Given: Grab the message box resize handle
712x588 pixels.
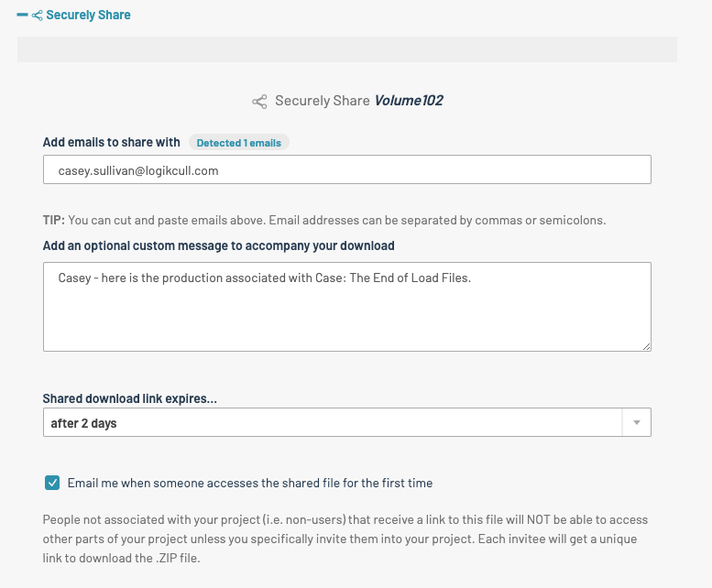Looking at the screenshot, I should click(x=646, y=346).
